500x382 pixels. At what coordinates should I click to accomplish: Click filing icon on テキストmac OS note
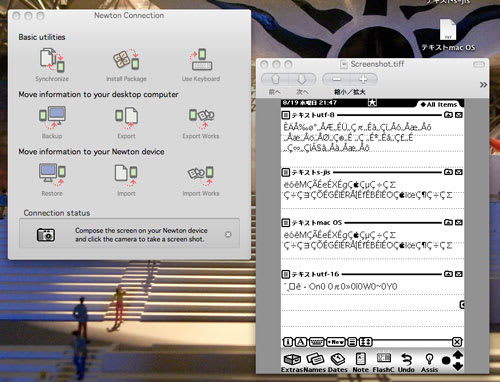coord(448,222)
